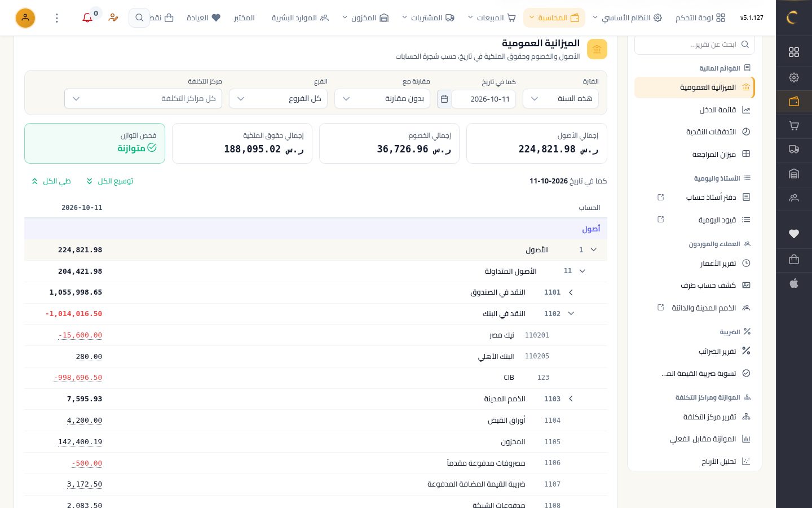The image size is (812, 508).
Task: Click the wallet accounting icon in dark sidebar
Action: (794, 102)
